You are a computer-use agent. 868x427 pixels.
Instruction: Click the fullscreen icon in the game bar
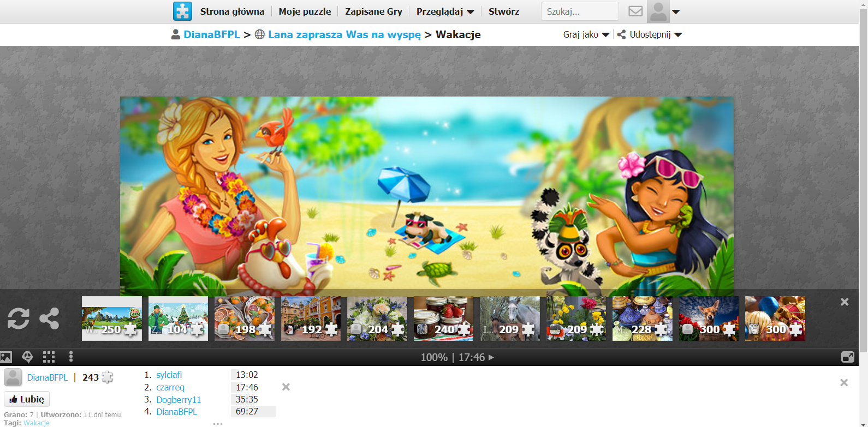(x=848, y=357)
